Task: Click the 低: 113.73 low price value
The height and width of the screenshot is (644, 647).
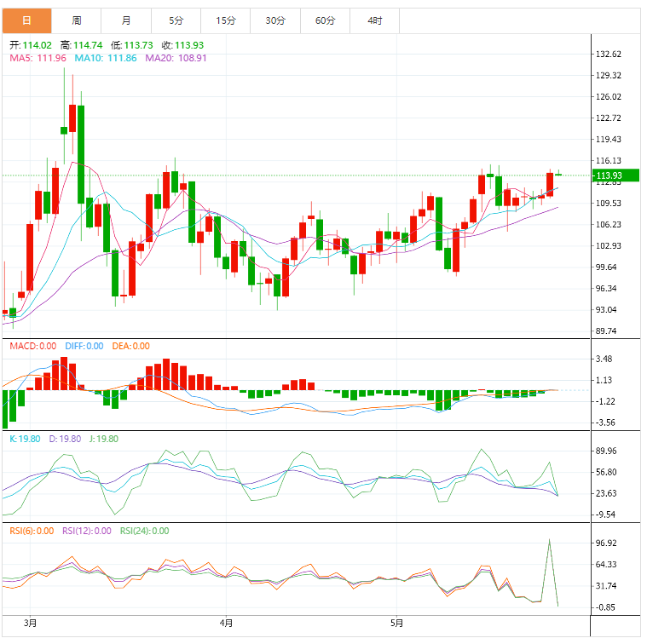Action: 132,45
